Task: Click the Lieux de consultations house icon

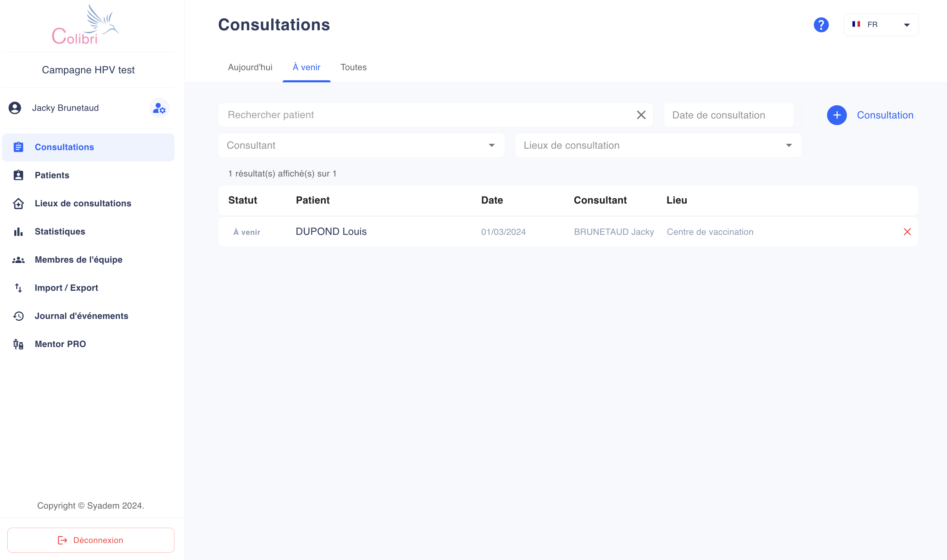Action: pos(18,203)
